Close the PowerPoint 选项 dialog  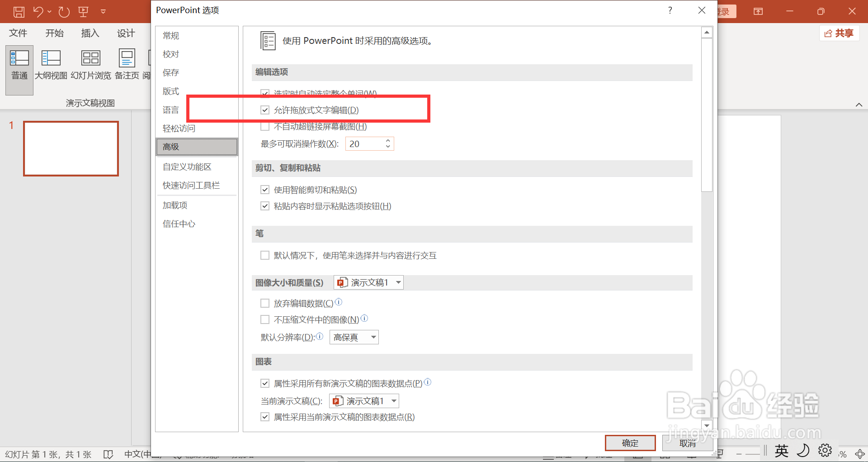(702, 10)
